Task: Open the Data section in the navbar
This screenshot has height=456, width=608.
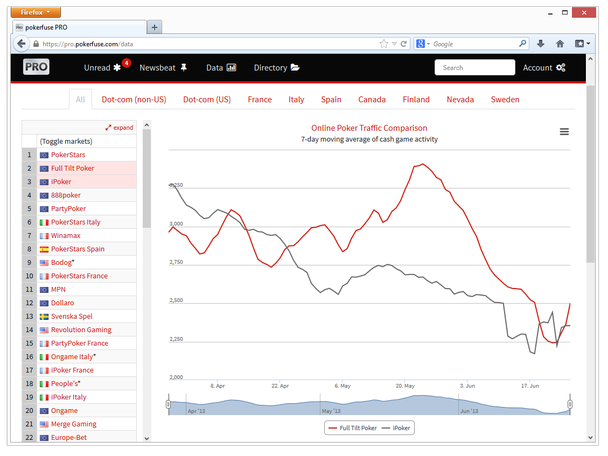Action: point(221,68)
